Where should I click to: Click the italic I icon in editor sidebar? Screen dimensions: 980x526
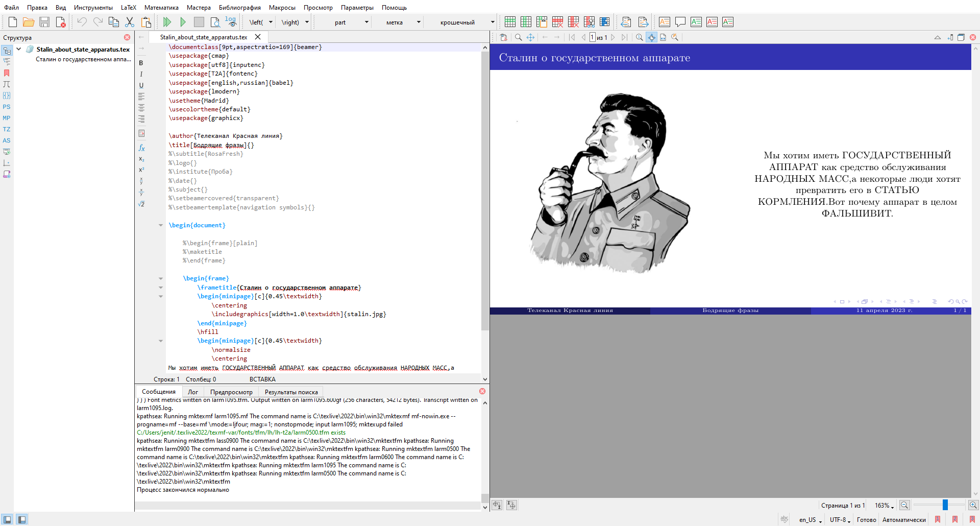141,74
